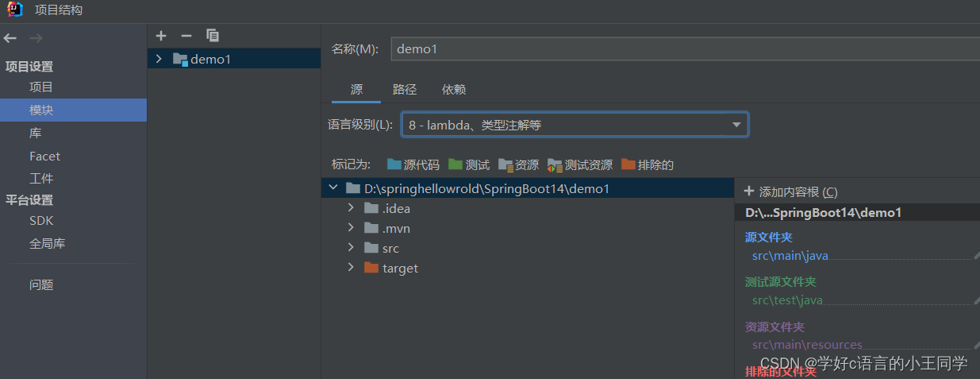Viewport: 980px width, 379px height.
Task: Switch to the 源 (Sources) tab
Action: (356, 90)
